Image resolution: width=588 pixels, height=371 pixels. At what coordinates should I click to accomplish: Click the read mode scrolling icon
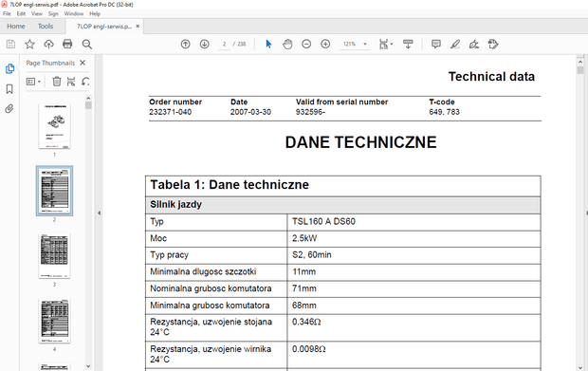(x=408, y=45)
